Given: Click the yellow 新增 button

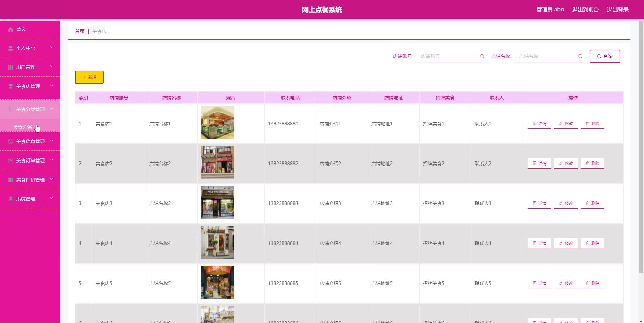Looking at the screenshot, I should coord(89,77).
